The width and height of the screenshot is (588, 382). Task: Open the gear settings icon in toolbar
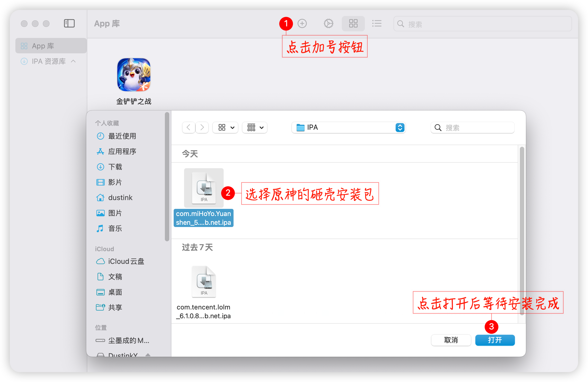(328, 24)
